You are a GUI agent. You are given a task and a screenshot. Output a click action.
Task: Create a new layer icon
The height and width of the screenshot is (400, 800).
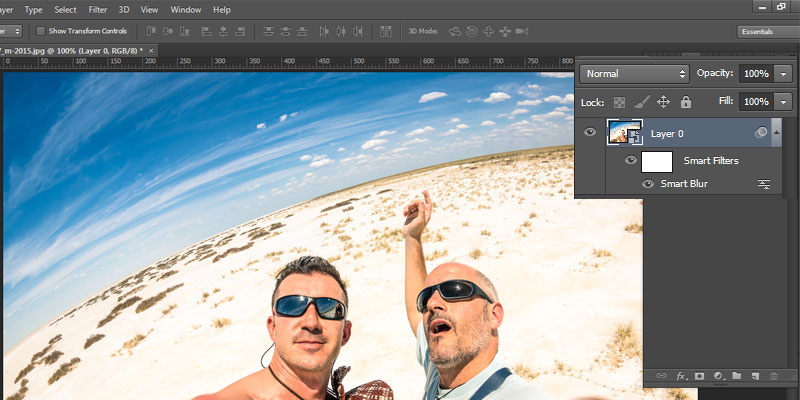[x=755, y=376]
